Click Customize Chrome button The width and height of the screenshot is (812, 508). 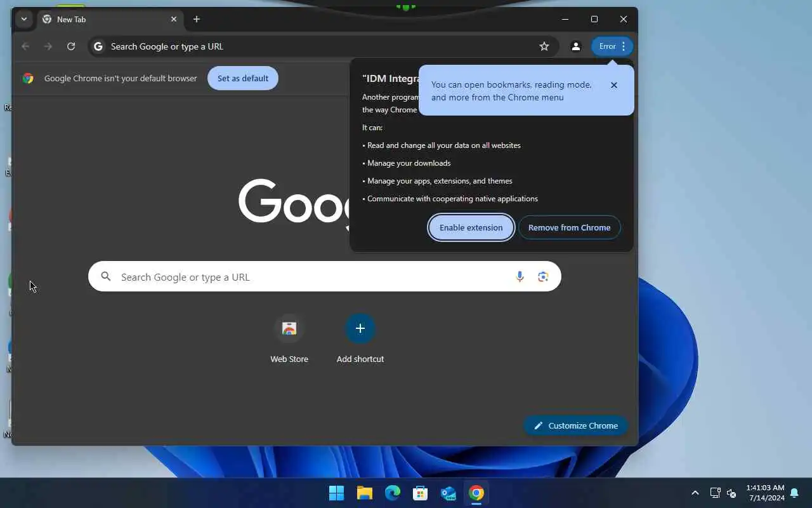tap(576, 425)
